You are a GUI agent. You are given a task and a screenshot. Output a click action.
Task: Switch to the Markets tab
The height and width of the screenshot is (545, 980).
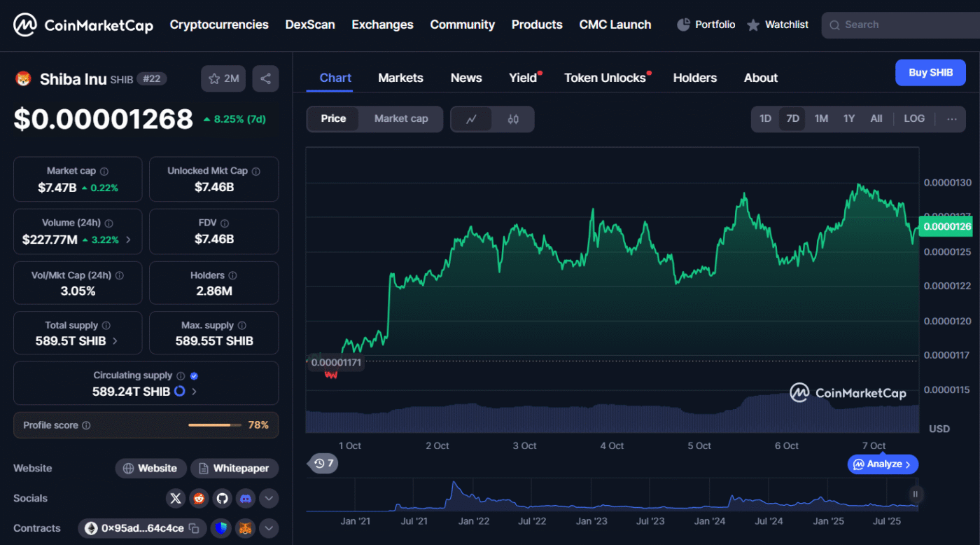coord(400,78)
